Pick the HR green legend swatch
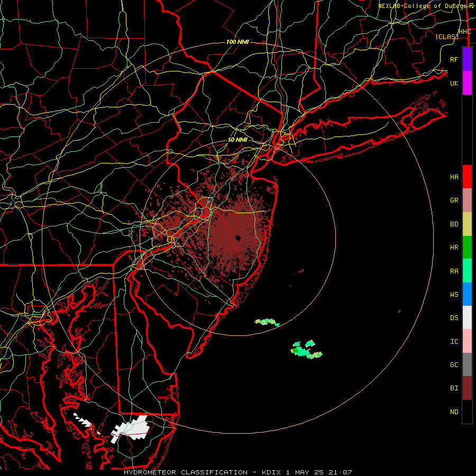 (467, 247)
